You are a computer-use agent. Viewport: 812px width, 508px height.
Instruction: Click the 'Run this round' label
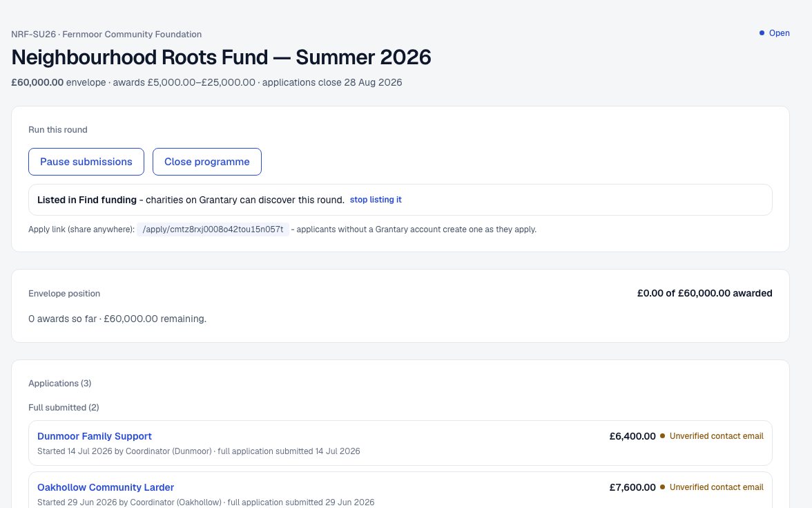pos(58,130)
